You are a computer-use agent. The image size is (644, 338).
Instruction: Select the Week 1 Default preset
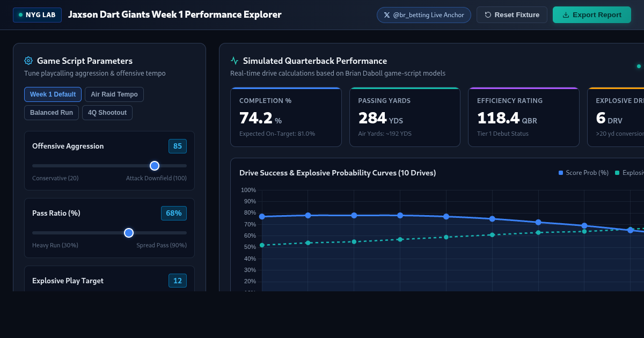click(x=53, y=94)
